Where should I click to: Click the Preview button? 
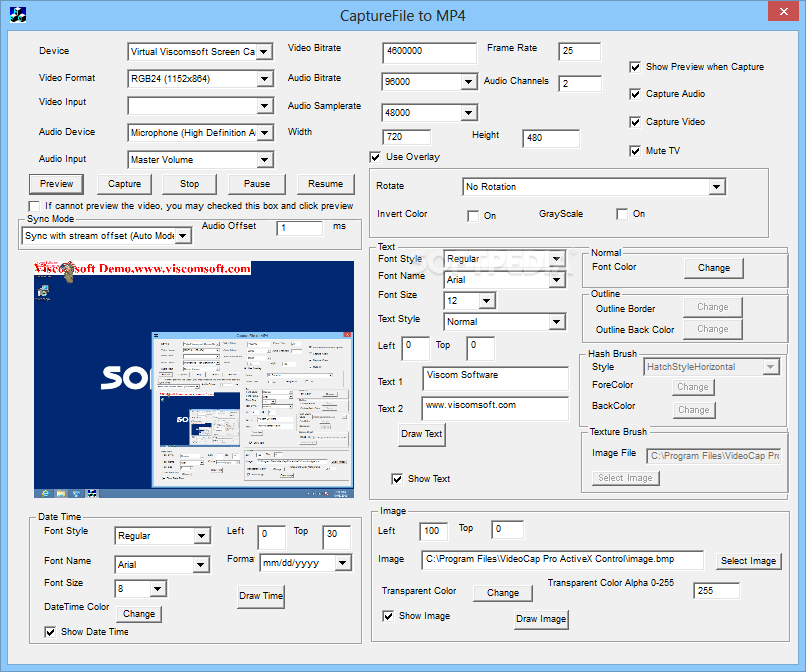(x=57, y=184)
